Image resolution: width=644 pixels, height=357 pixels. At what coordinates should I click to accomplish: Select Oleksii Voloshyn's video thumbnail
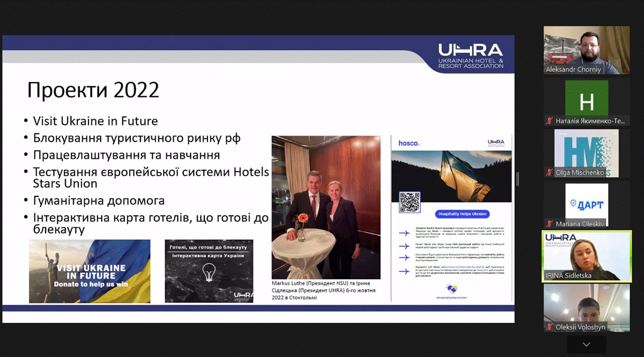pos(586,308)
